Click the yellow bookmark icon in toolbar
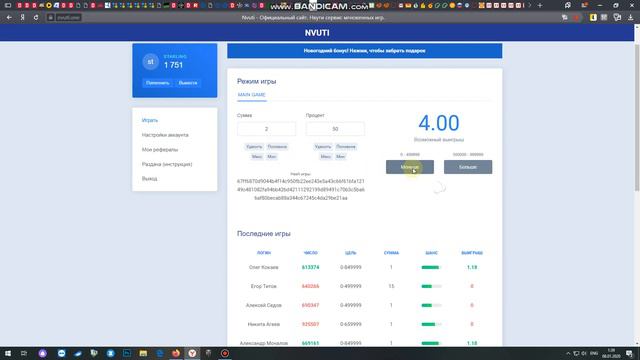This screenshot has width=640, height=360. click(593, 18)
